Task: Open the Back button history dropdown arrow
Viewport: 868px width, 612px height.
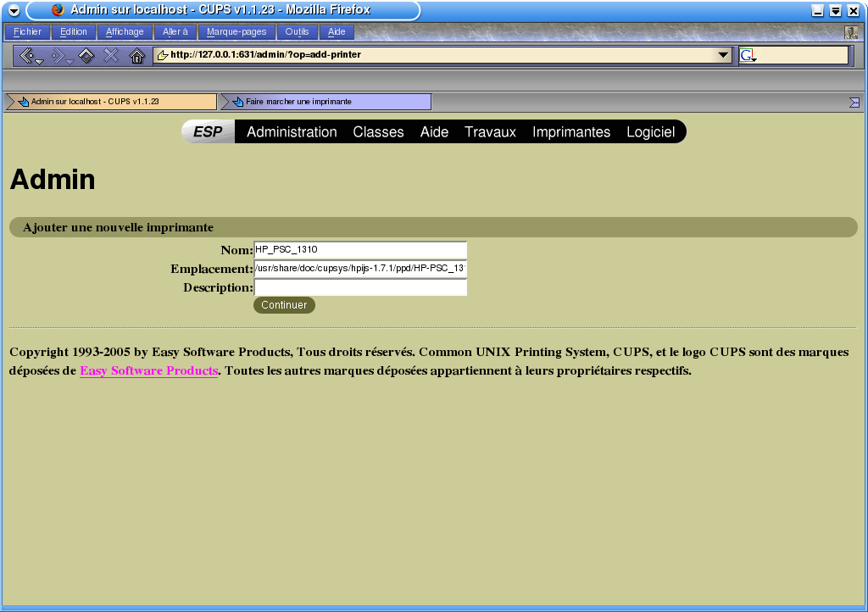Action: pyautogui.click(x=39, y=61)
